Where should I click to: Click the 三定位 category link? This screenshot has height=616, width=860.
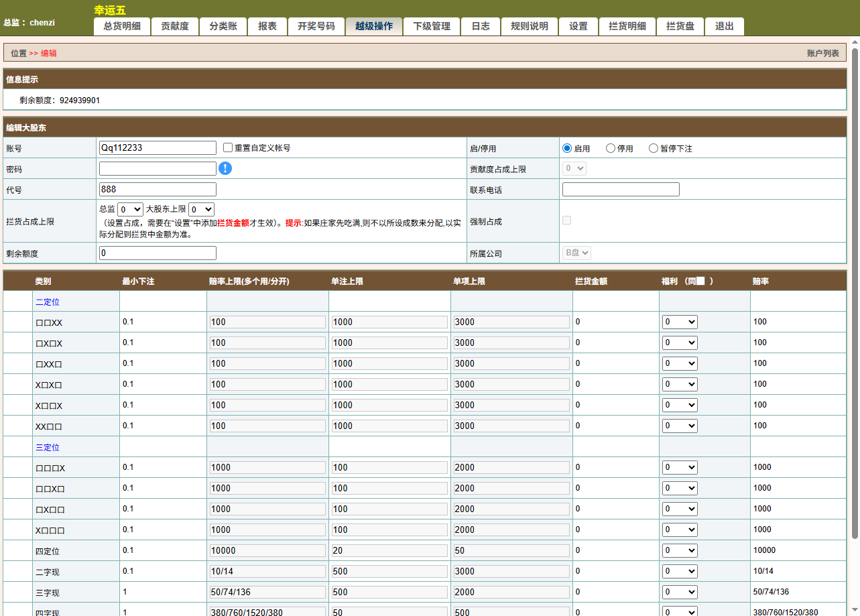(x=47, y=446)
